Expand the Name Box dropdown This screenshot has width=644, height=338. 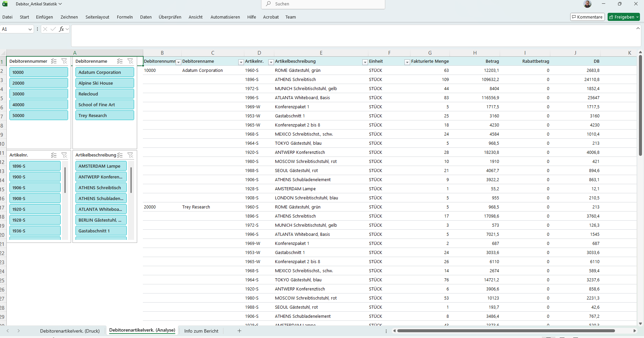(30, 29)
